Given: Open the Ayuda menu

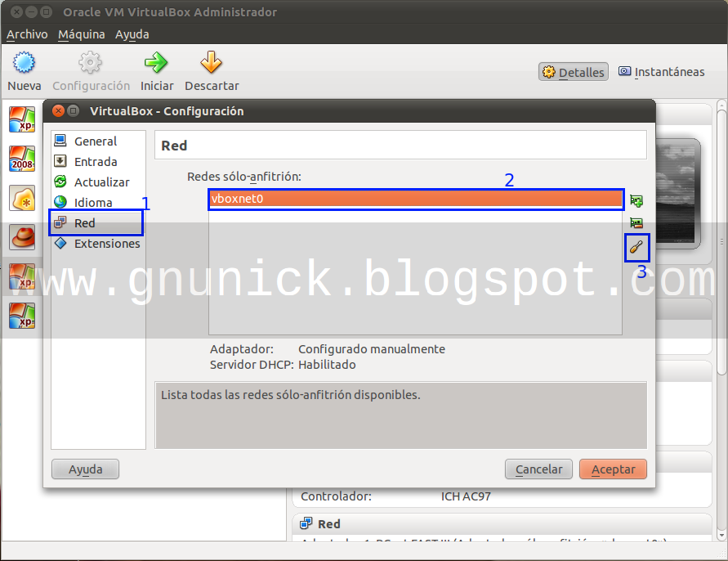Looking at the screenshot, I should coord(132,34).
